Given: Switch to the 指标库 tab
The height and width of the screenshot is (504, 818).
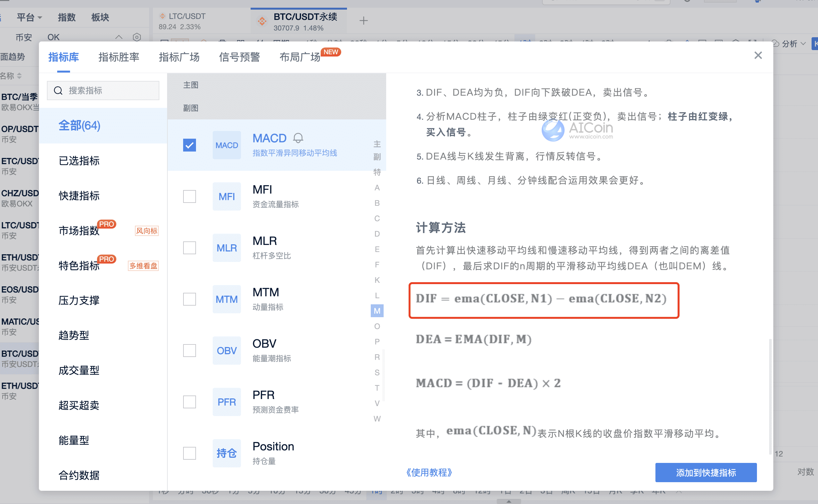Looking at the screenshot, I should [63, 57].
